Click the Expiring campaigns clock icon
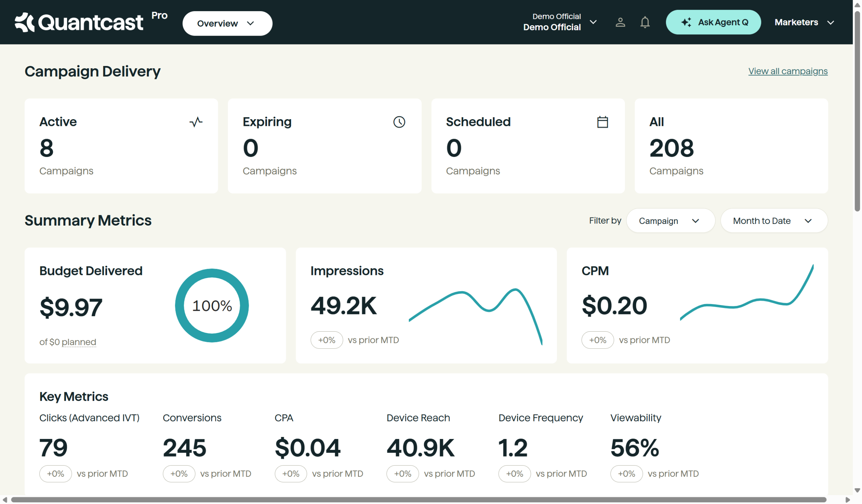This screenshot has height=504, width=862. pyautogui.click(x=399, y=122)
